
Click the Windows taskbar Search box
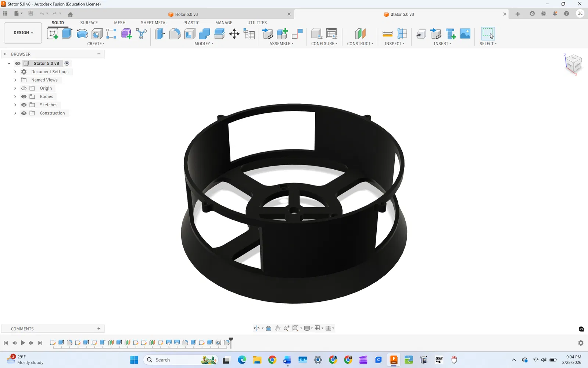[x=180, y=360]
